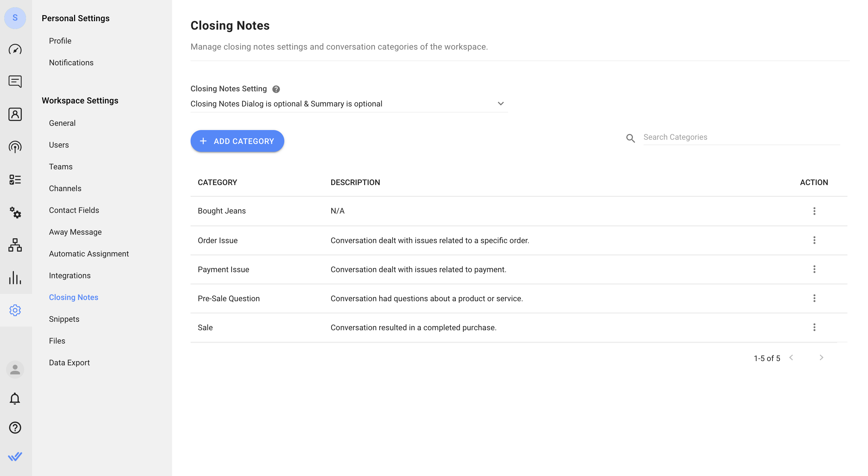This screenshot has height=476, width=868.
Task: Open the Settings gear icon in sidebar
Action: coord(15,310)
